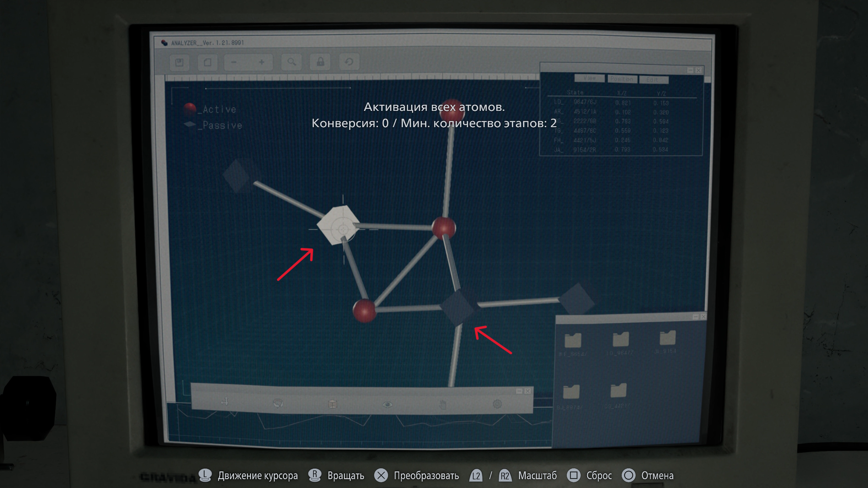This screenshot has width=868, height=488.
Task: Minimize the folders window
Action: [695, 316]
